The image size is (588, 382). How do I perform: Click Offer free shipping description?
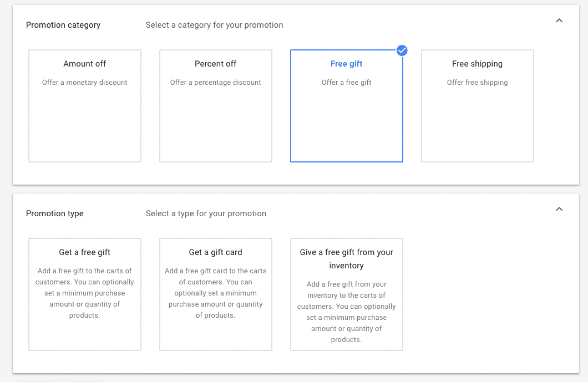(477, 82)
